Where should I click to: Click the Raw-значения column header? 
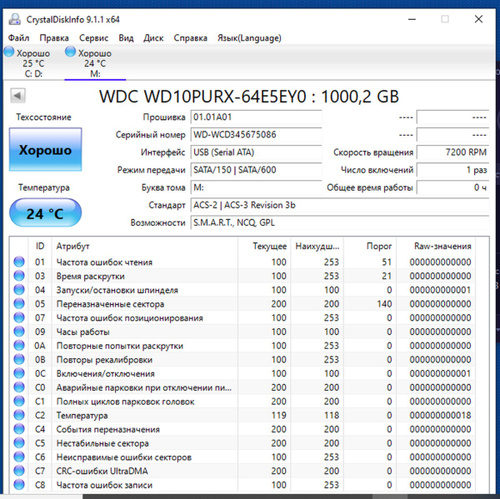coord(436,246)
